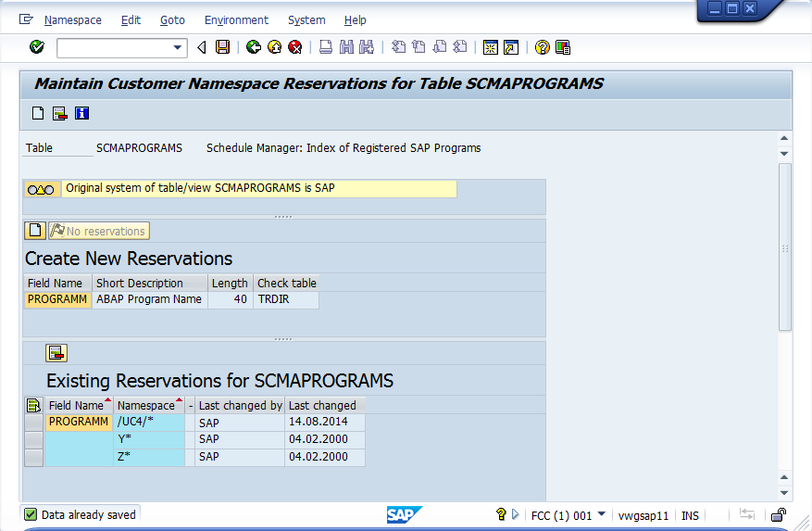Open the Environment menu
Screen dimensions: 812x531
[236, 19]
